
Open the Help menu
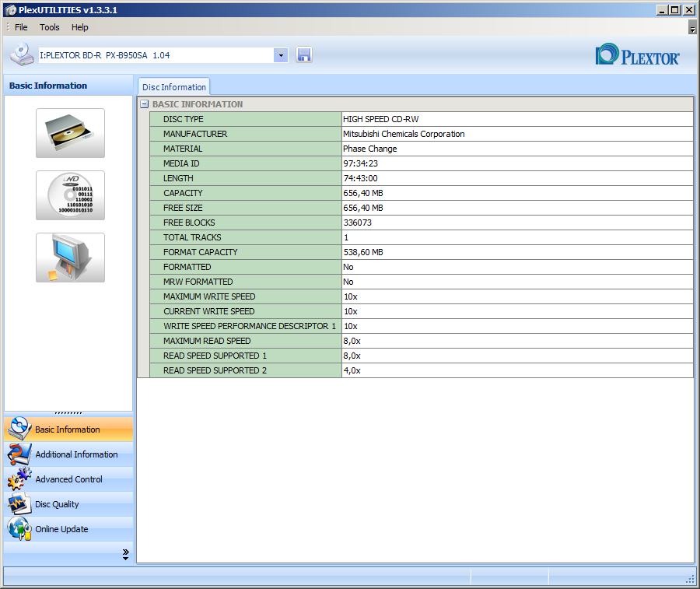tap(80, 27)
